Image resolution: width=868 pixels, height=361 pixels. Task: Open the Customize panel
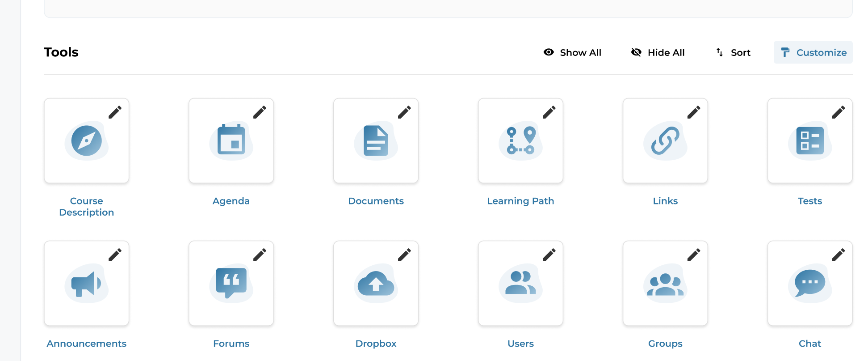point(813,52)
